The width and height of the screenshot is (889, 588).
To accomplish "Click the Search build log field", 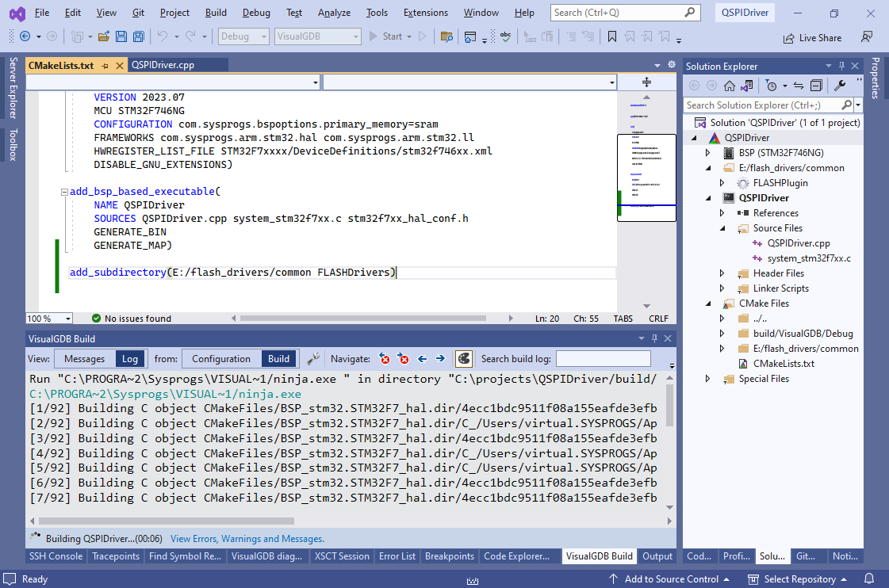I will pos(604,358).
